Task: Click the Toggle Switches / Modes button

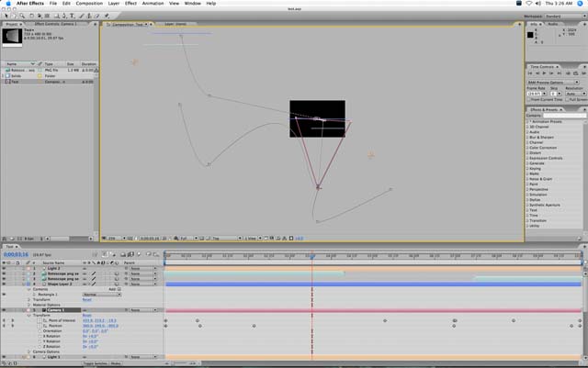Action: (102, 363)
